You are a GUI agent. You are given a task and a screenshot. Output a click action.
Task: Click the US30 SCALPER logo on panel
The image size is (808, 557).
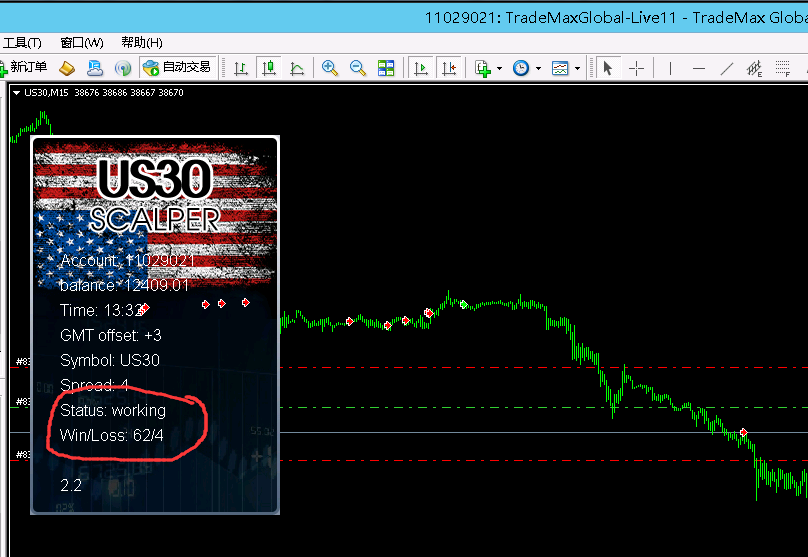pyautogui.click(x=155, y=194)
